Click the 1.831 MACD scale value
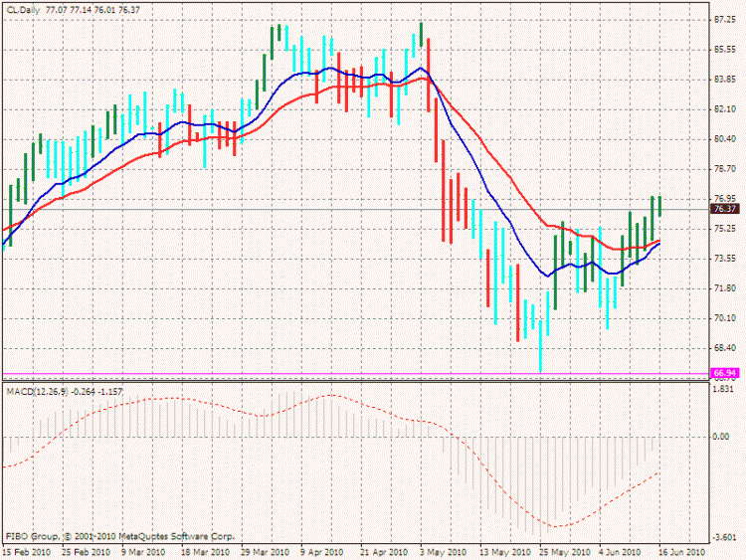Screen dimensions: 746x560 coord(724,389)
